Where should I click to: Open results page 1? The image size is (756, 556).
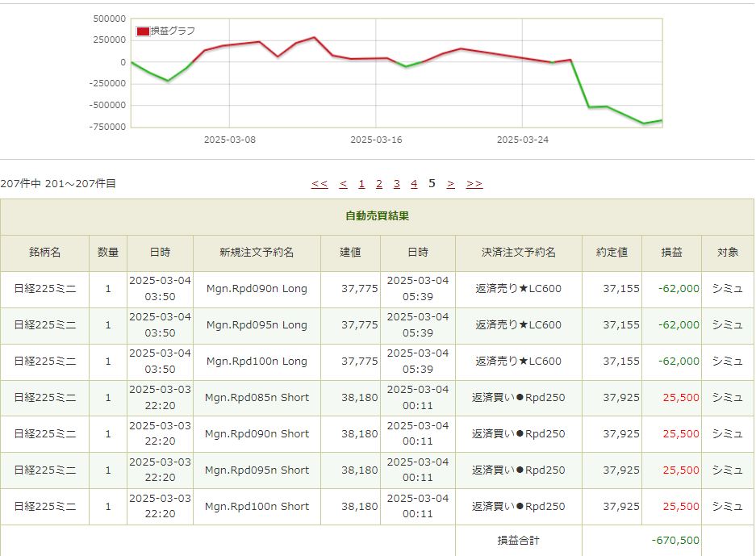click(361, 184)
